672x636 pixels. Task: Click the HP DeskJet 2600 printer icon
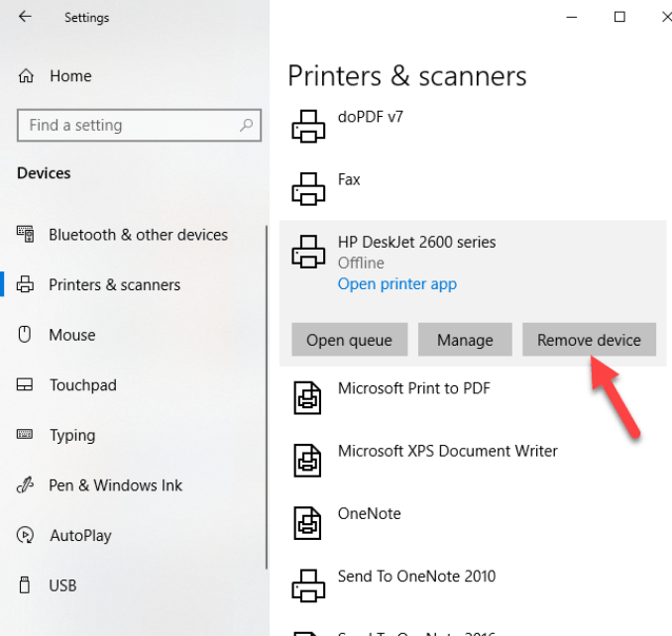[308, 252]
